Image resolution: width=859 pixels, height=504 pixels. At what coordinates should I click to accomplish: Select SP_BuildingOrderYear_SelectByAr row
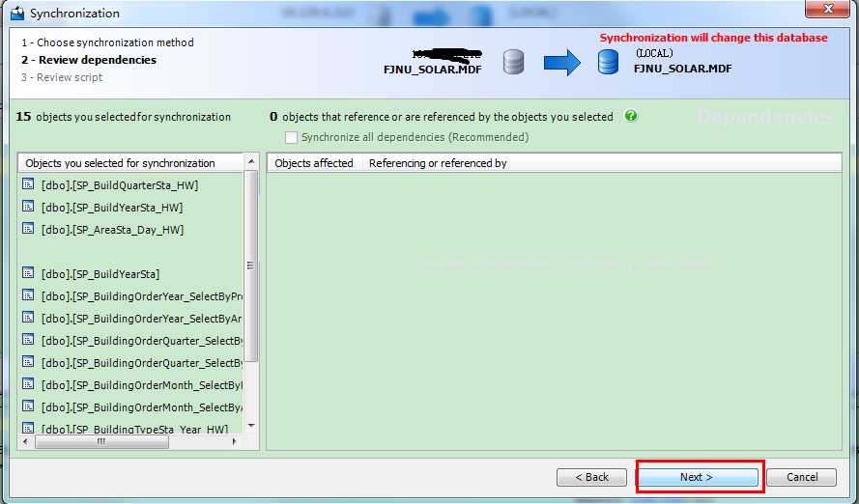(130, 319)
